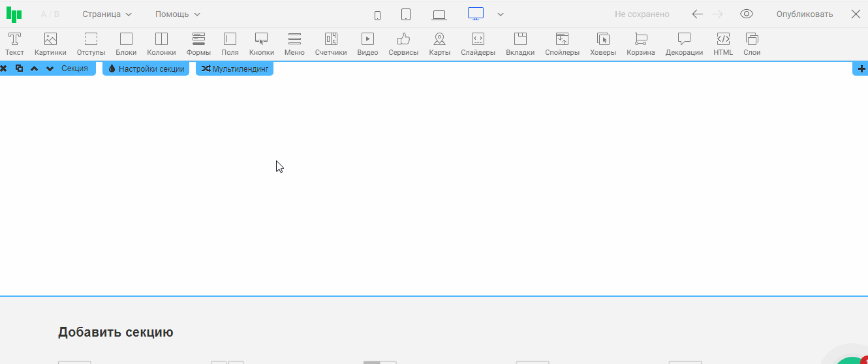The width and height of the screenshot is (868, 364).
Task: Open the Помощь dropdown menu
Action: point(178,14)
